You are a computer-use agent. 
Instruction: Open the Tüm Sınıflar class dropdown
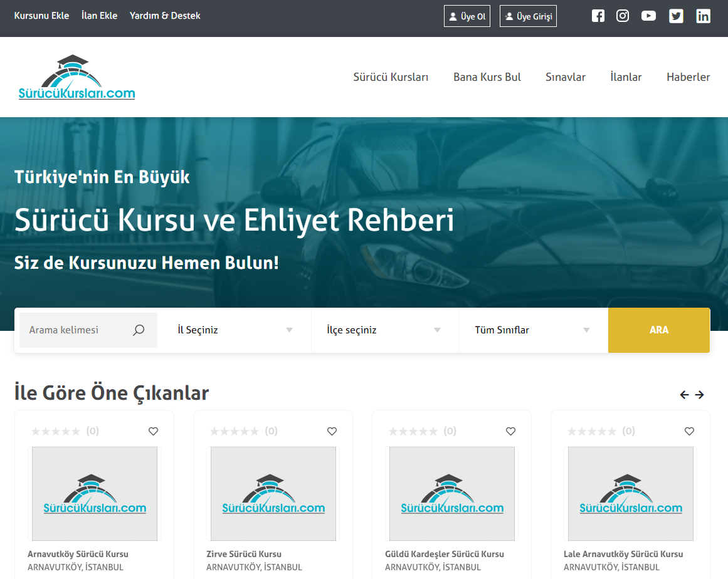pyautogui.click(x=533, y=330)
